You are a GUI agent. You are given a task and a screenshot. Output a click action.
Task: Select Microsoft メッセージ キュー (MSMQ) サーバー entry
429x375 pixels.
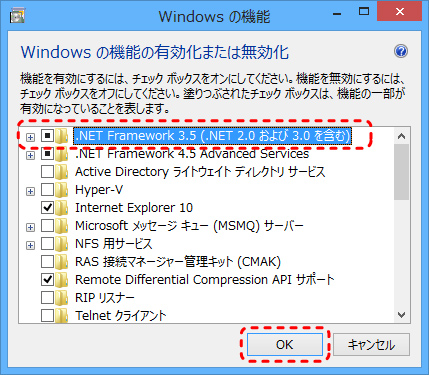tap(189, 226)
